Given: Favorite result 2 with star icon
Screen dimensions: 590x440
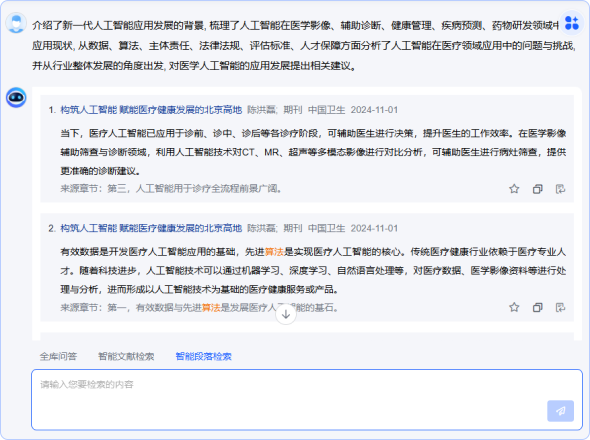Looking at the screenshot, I should pos(514,308).
